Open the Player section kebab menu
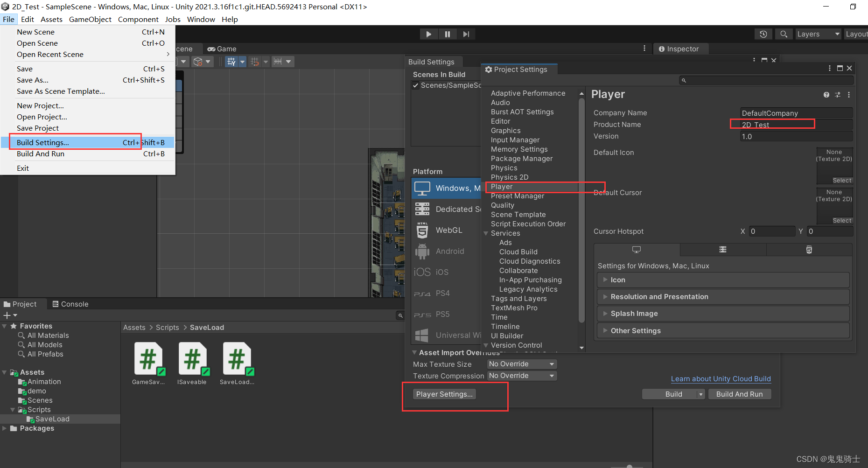This screenshot has width=868, height=468. click(x=849, y=95)
